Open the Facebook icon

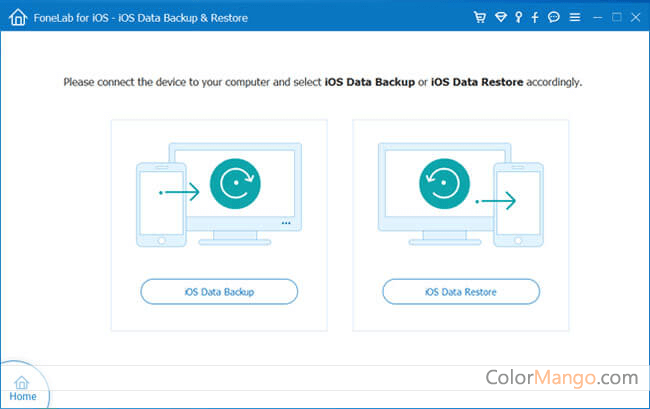[535, 17]
